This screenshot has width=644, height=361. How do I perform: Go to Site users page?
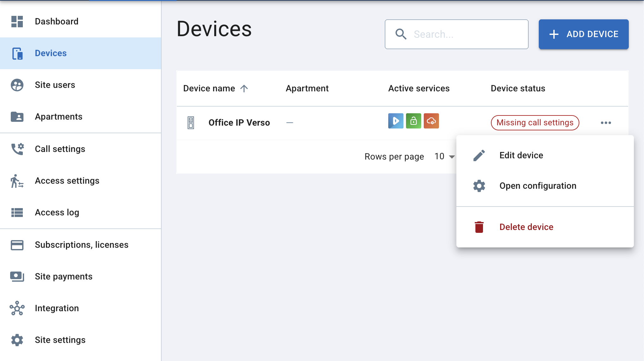[55, 85]
